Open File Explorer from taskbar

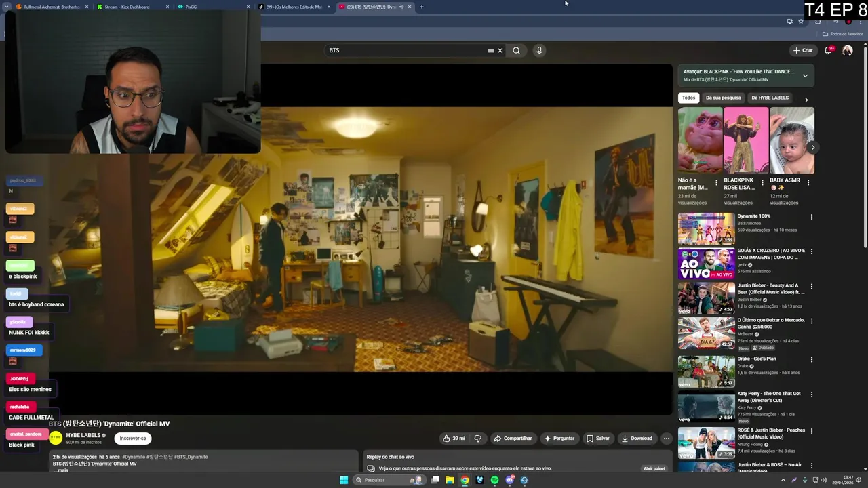click(x=450, y=480)
